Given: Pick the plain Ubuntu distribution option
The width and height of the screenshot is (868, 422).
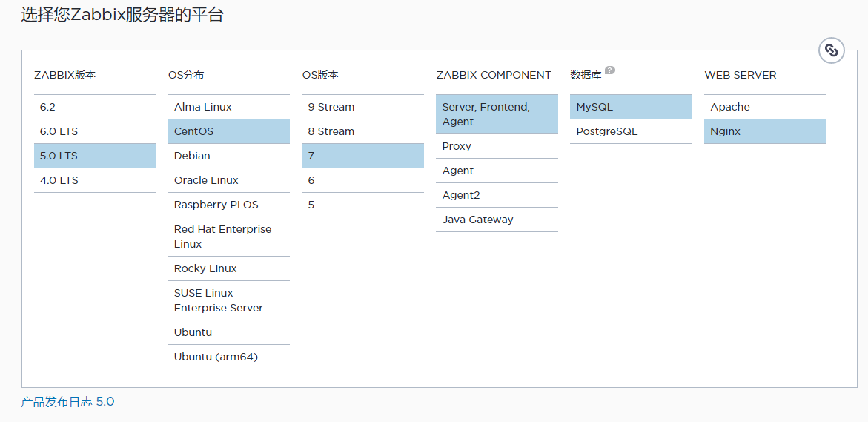Looking at the screenshot, I should [228, 332].
